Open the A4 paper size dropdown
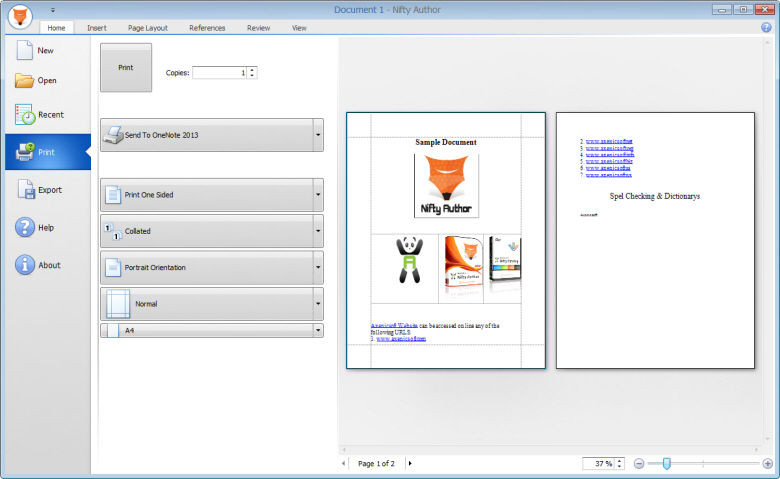The width and height of the screenshot is (780, 479). point(318,330)
